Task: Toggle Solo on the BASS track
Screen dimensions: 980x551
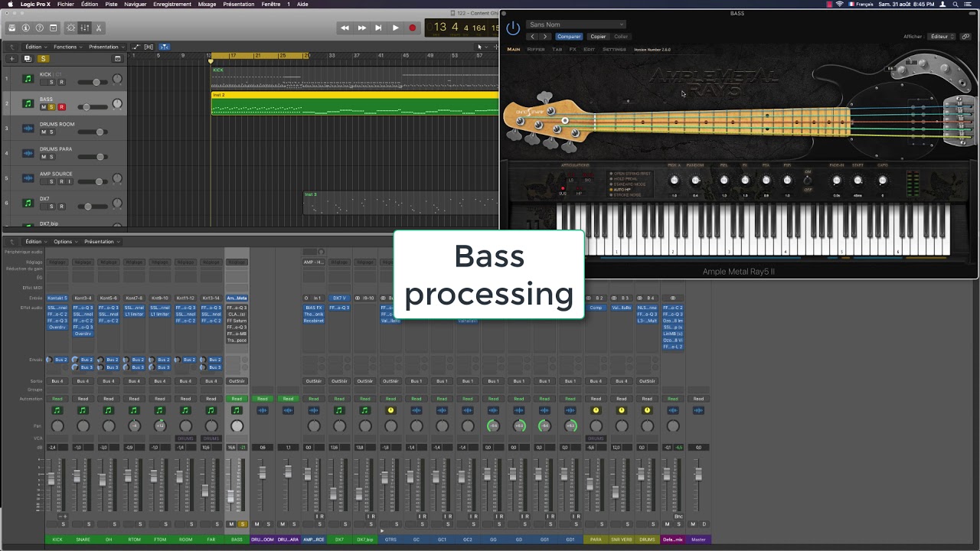Action: pyautogui.click(x=52, y=107)
